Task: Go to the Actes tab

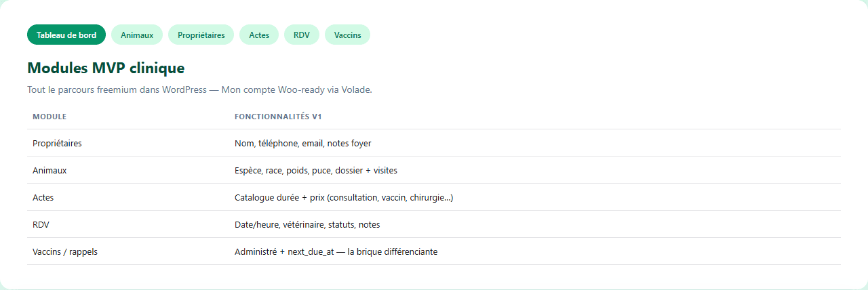Action: (x=259, y=35)
